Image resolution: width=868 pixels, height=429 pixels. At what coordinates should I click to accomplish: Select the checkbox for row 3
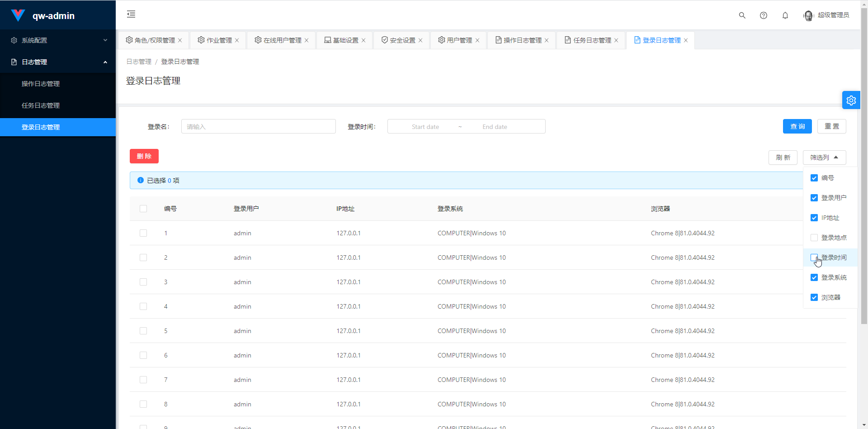click(143, 282)
